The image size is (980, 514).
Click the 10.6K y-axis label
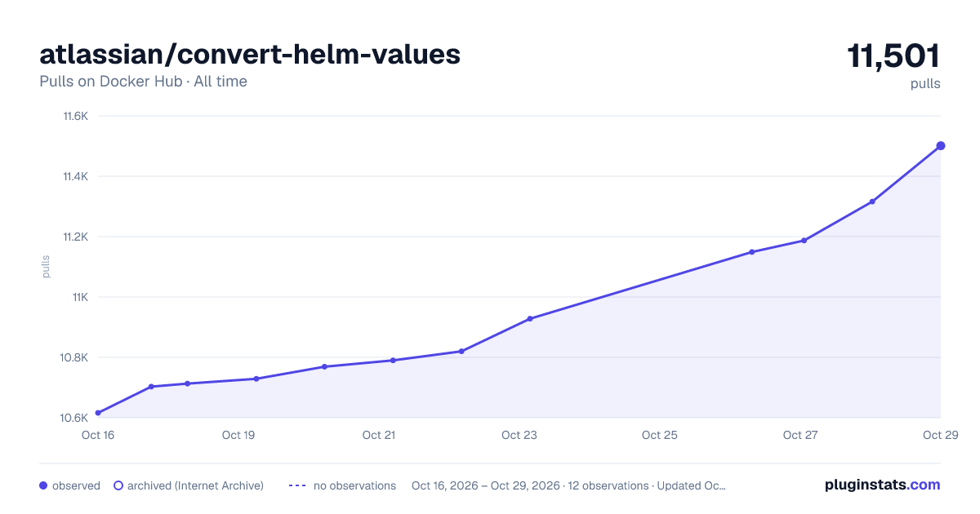[76, 418]
